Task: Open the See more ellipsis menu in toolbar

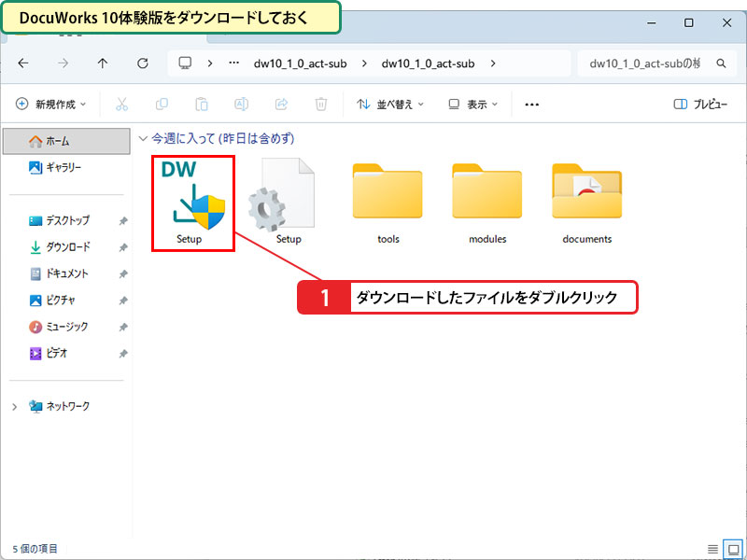Action: [531, 105]
